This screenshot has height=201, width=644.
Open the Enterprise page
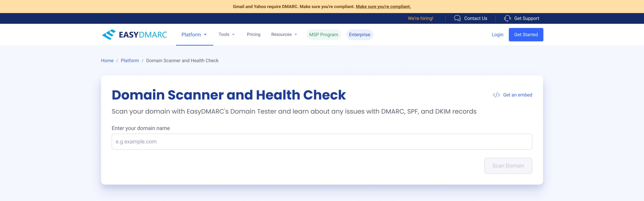[360, 34]
